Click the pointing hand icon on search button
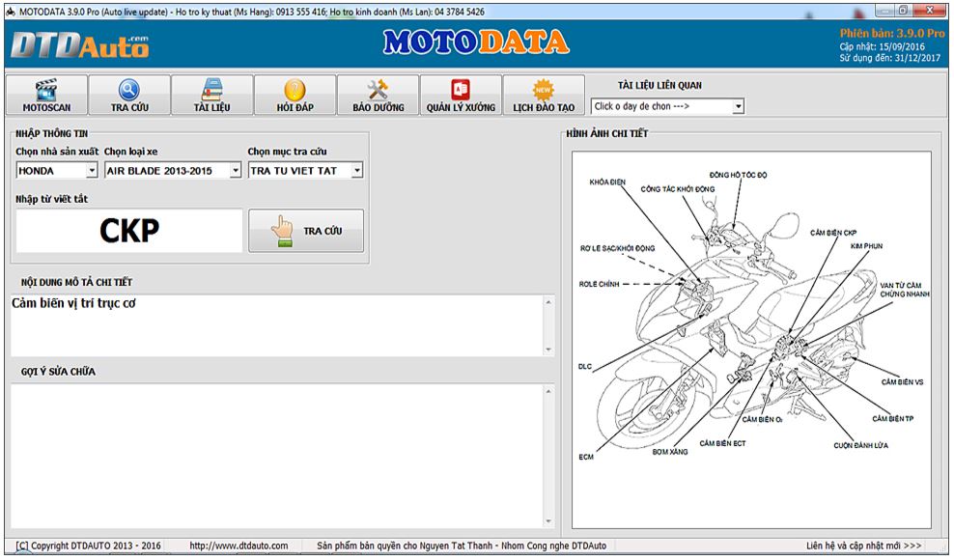 [282, 231]
